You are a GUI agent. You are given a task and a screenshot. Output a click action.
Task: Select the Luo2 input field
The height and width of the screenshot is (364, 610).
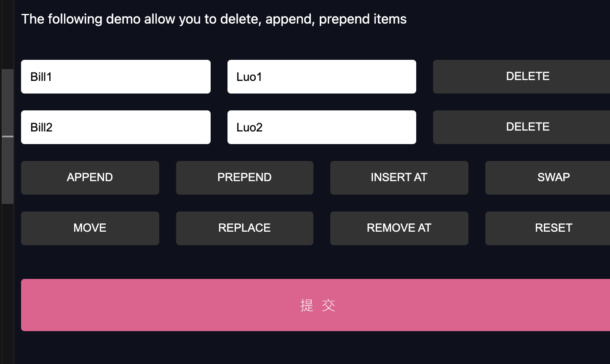[x=321, y=127]
